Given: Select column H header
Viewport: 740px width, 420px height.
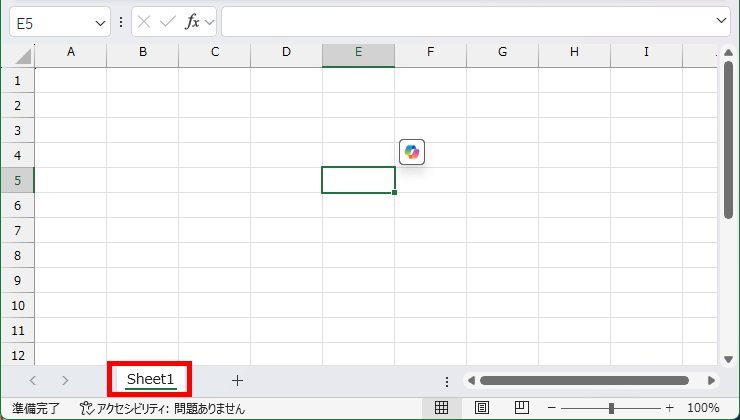Looking at the screenshot, I should (x=574, y=56).
